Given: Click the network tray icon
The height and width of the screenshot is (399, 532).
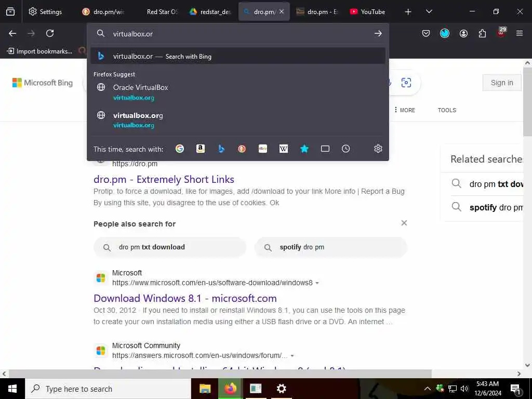Looking at the screenshot, I should [453, 389].
